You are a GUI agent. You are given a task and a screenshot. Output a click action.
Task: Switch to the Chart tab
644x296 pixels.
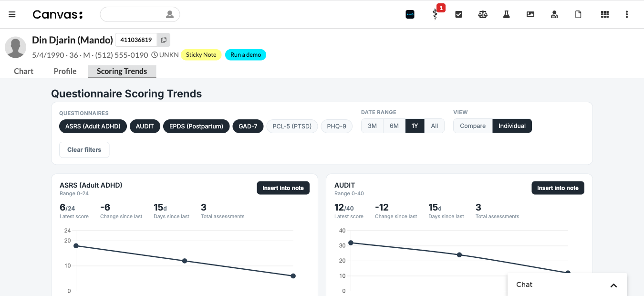[24, 71]
